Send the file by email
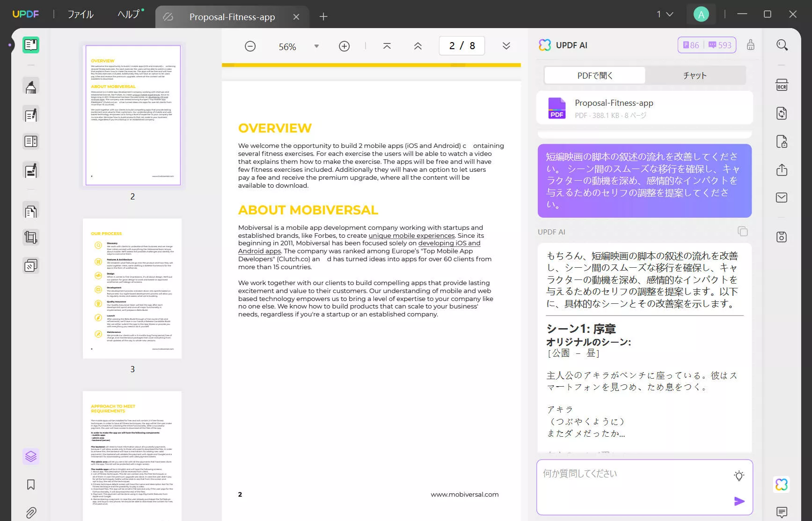 tap(782, 198)
